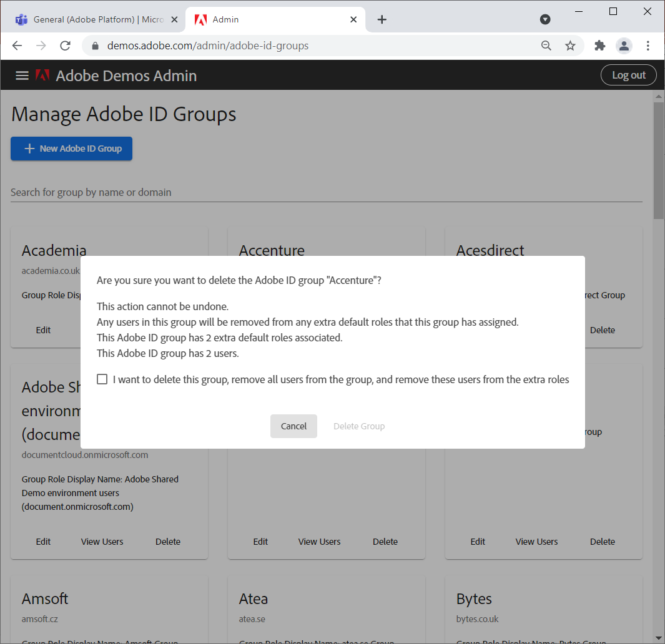
Task: Click View Users above the Bytes card
Action: click(536, 542)
